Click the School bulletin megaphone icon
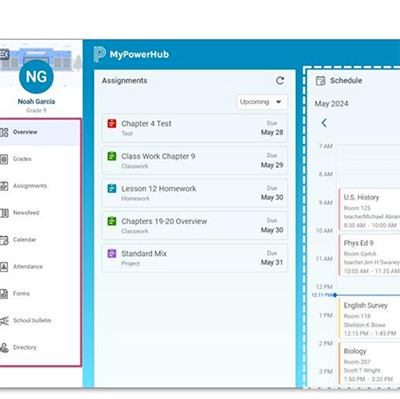Screen dimensions: 400x399 (4, 321)
